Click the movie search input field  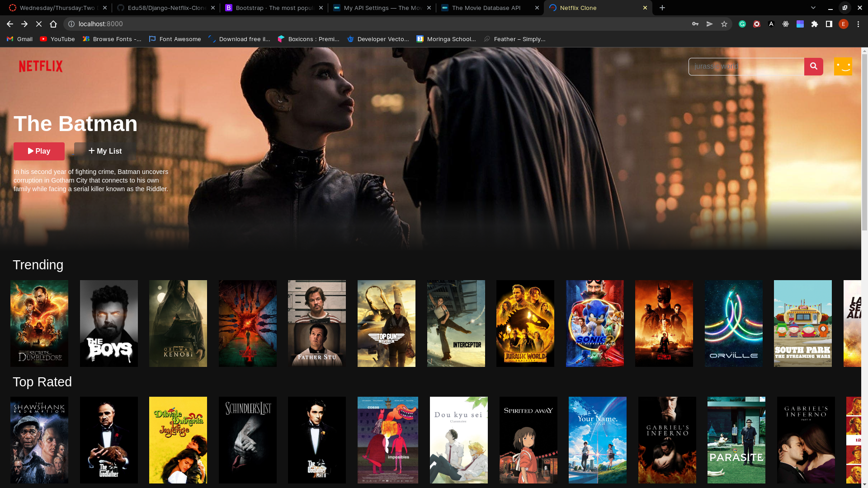click(x=746, y=66)
